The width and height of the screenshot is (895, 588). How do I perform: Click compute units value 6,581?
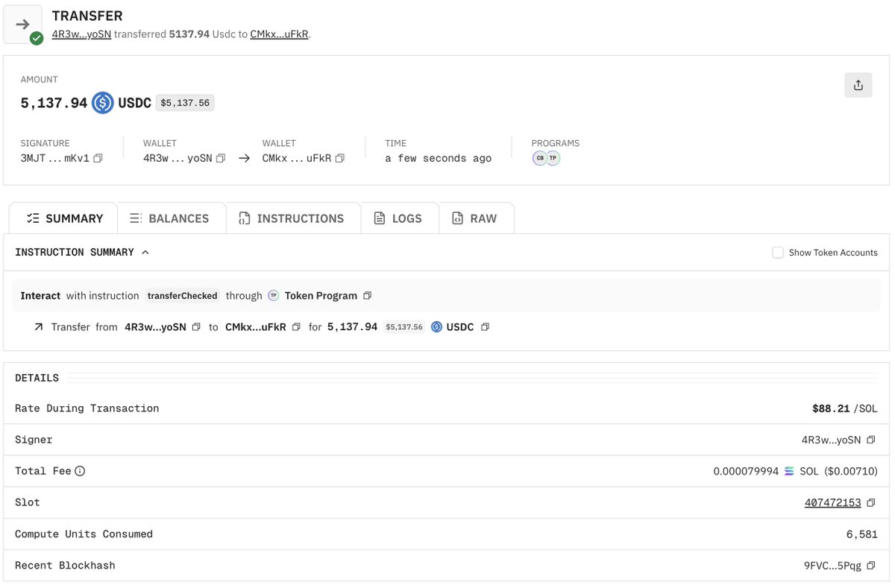(x=862, y=534)
